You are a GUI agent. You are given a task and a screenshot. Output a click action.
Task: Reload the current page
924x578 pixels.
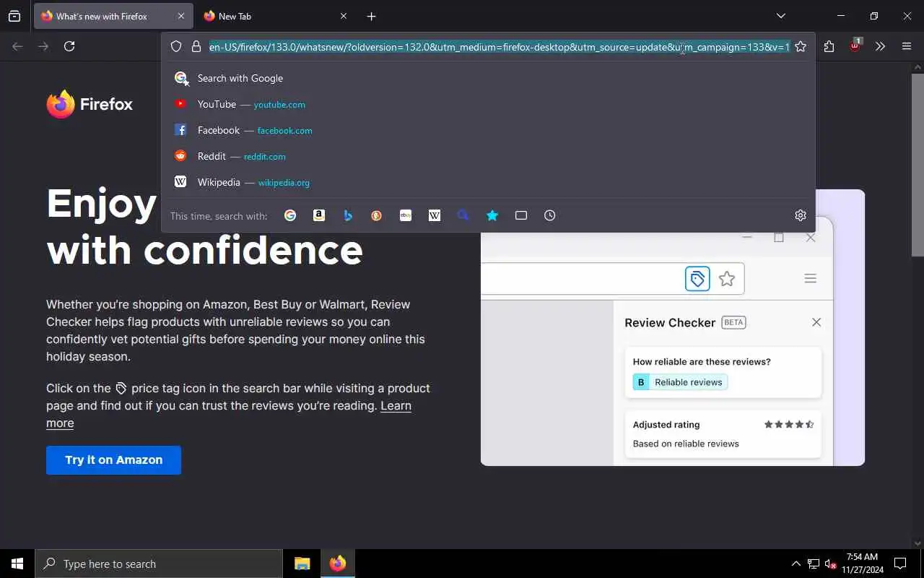(x=69, y=46)
